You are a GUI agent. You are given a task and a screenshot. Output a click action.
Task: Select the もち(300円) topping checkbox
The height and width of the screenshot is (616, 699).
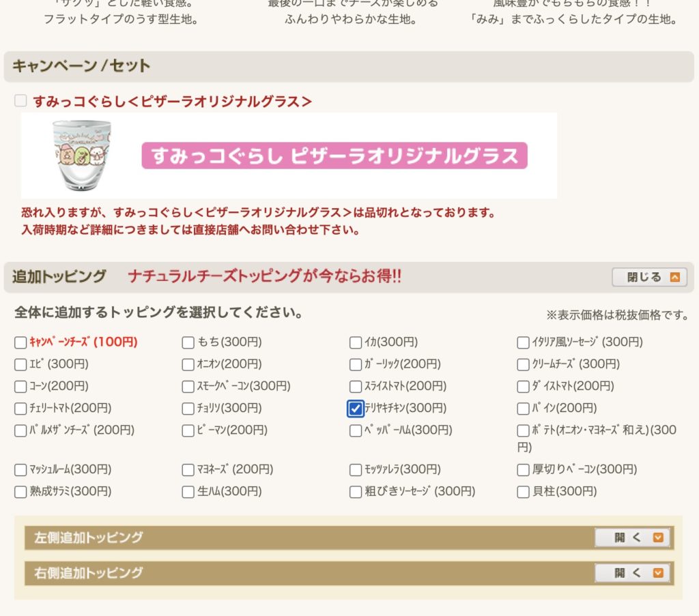(188, 342)
